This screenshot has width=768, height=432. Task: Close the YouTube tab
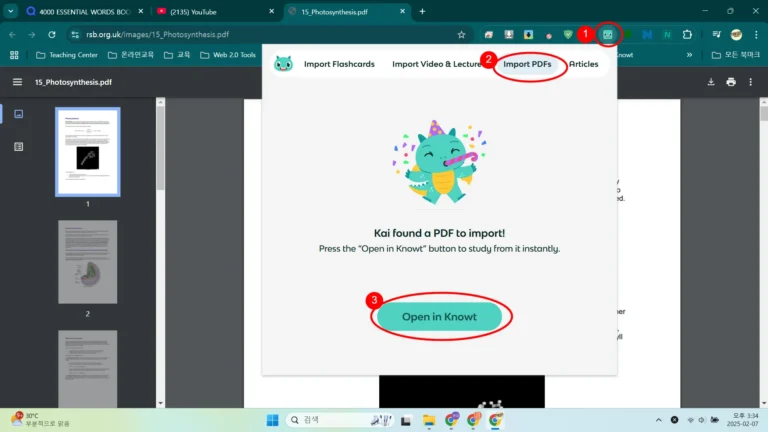click(272, 11)
